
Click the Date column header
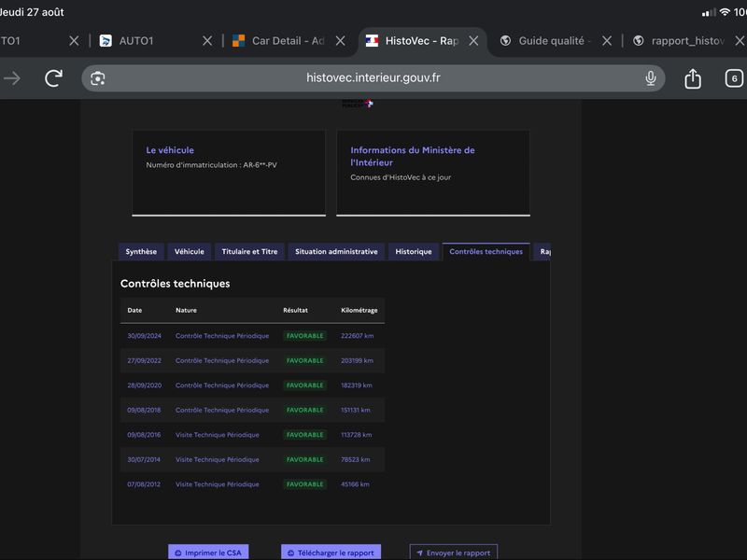pos(134,310)
